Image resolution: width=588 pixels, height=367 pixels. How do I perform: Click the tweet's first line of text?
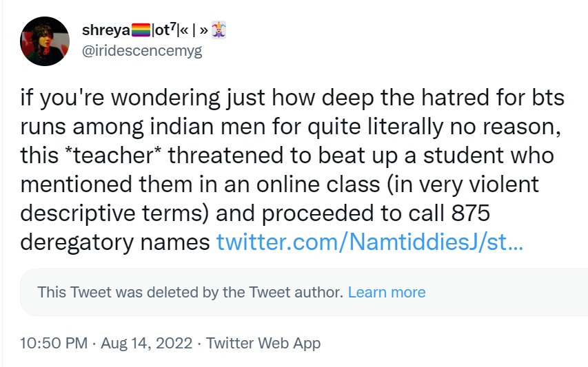click(293, 98)
